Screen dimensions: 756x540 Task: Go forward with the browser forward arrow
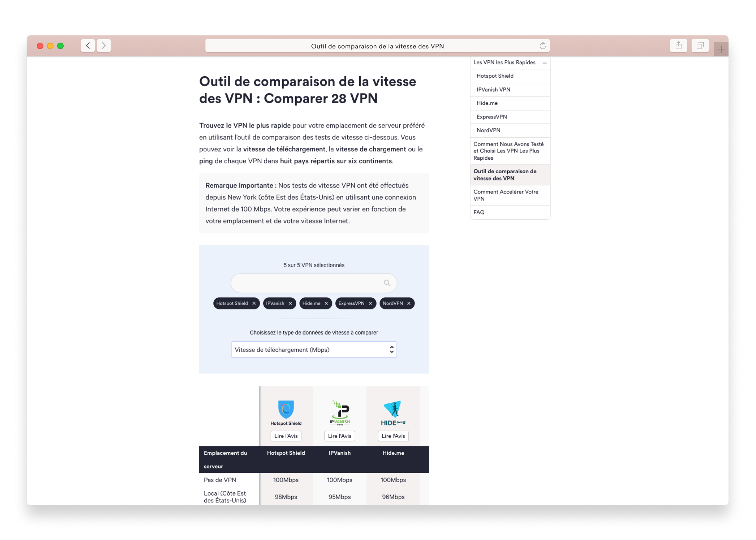pyautogui.click(x=104, y=46)
